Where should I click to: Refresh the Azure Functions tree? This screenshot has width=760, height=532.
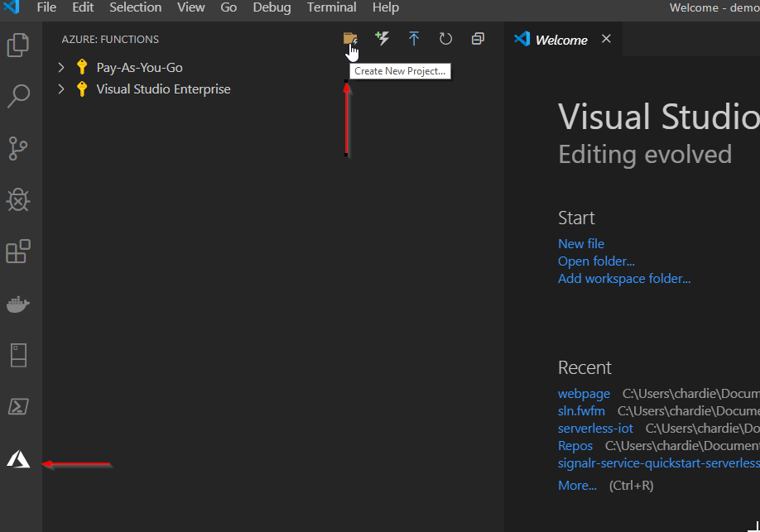click(445, 39)
